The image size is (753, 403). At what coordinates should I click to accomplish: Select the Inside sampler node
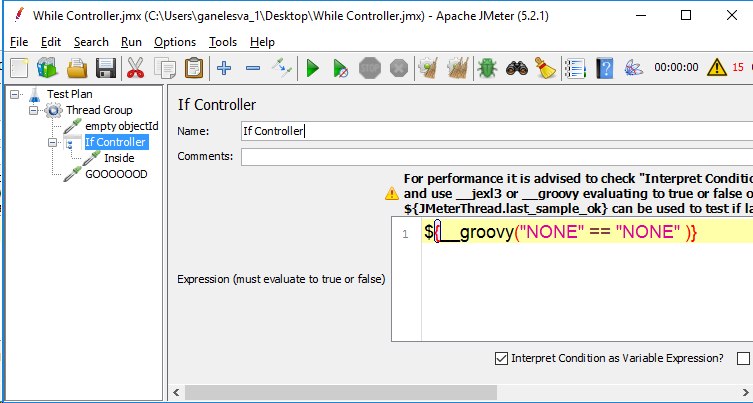pos(119,158)
